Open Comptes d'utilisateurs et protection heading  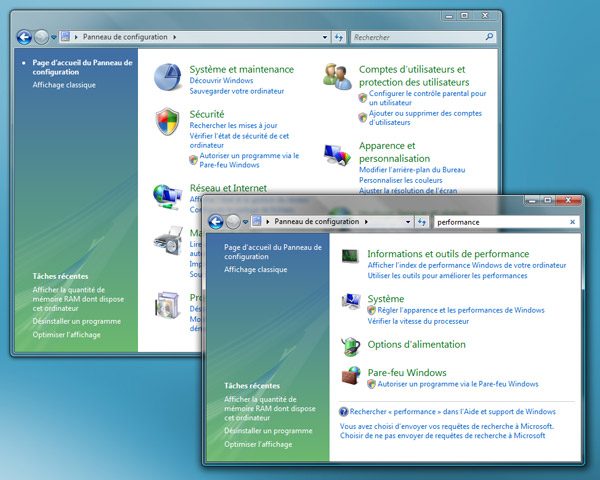click(414, 76)
